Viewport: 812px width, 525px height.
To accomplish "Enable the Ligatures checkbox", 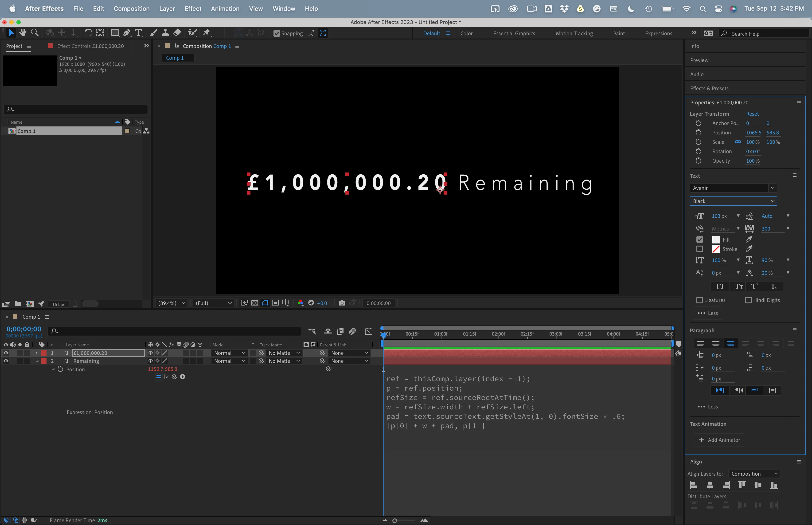I will coord(699,300).
